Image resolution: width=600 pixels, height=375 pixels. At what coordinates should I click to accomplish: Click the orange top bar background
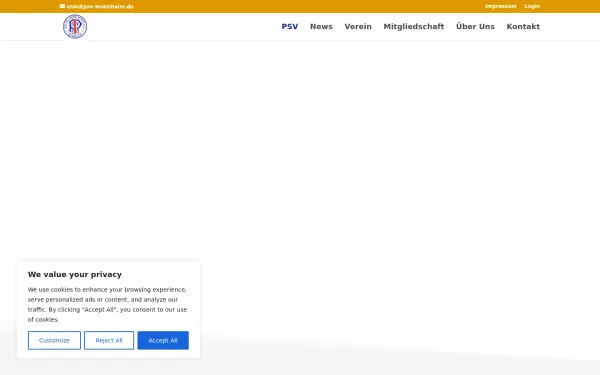306,6
